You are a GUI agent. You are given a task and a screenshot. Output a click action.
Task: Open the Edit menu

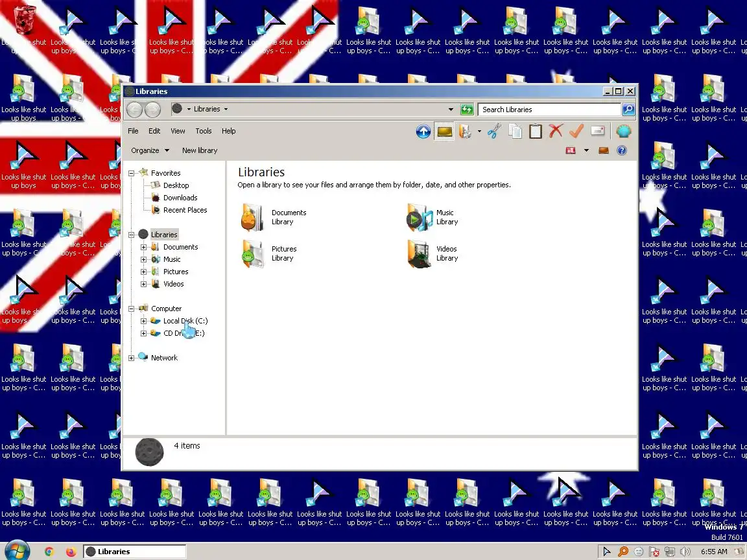click(x=154, y=131)
